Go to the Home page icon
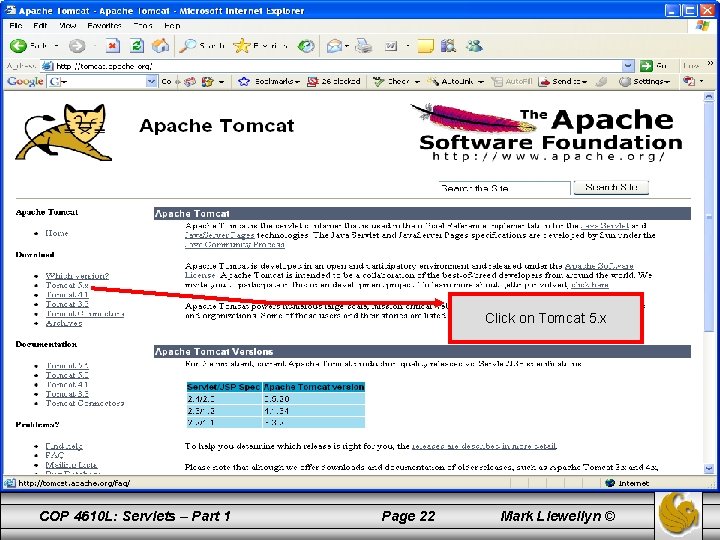The image size is (720, 540). click(160, 45)
